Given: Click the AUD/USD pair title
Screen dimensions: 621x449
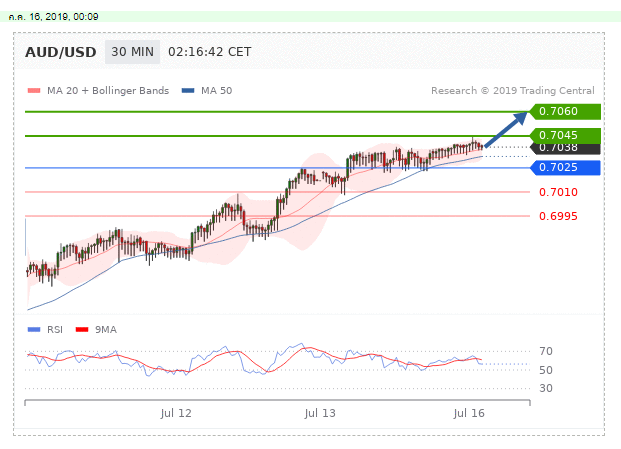Looking at the screenshot, I should click(61, 52).
